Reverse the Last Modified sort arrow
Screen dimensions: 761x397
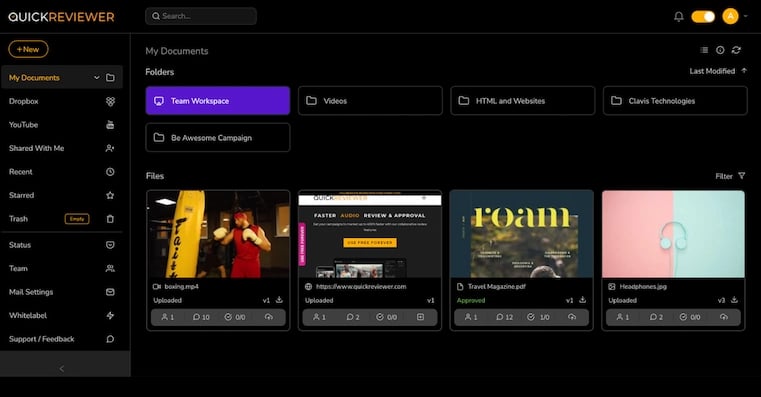tap(744, 71)
